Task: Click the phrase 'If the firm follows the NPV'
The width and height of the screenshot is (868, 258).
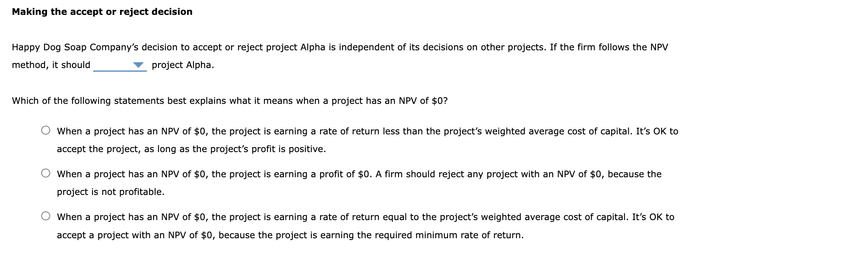Action: coord(609,47)
